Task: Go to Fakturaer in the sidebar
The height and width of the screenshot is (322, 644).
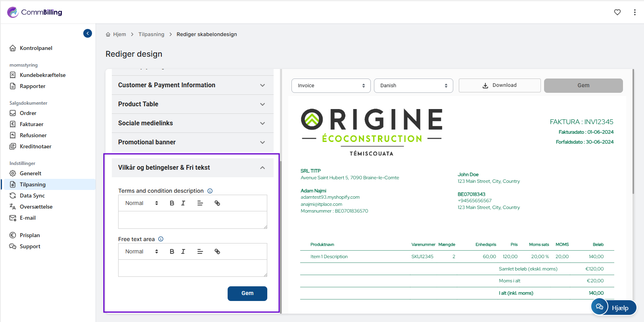Action: 32,124
